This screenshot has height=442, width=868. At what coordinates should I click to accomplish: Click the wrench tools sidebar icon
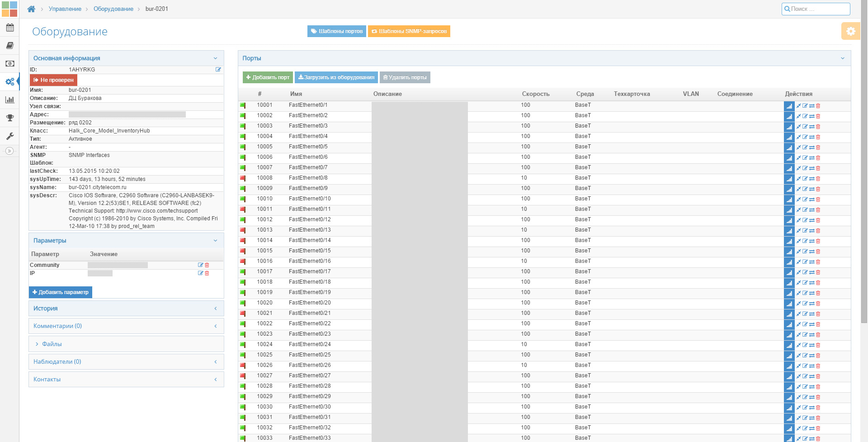pos(9,136)
